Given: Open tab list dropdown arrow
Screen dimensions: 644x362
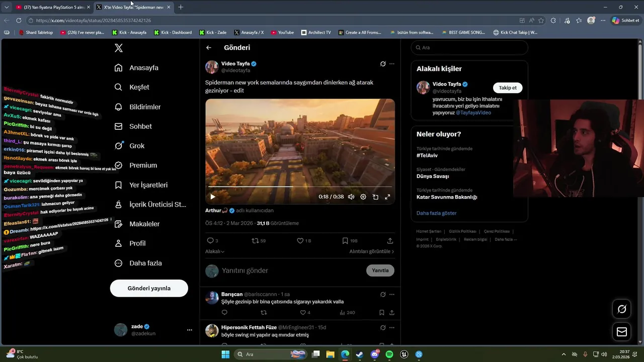Looking at the screenshot, I should [x=6, y=7].
